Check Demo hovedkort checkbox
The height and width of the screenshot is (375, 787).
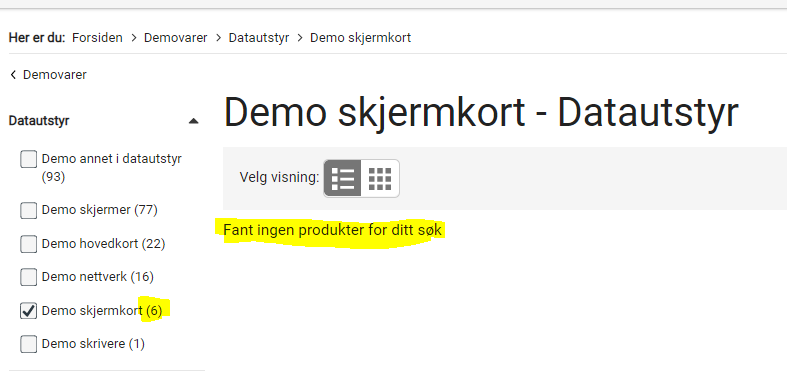(28, 244)
